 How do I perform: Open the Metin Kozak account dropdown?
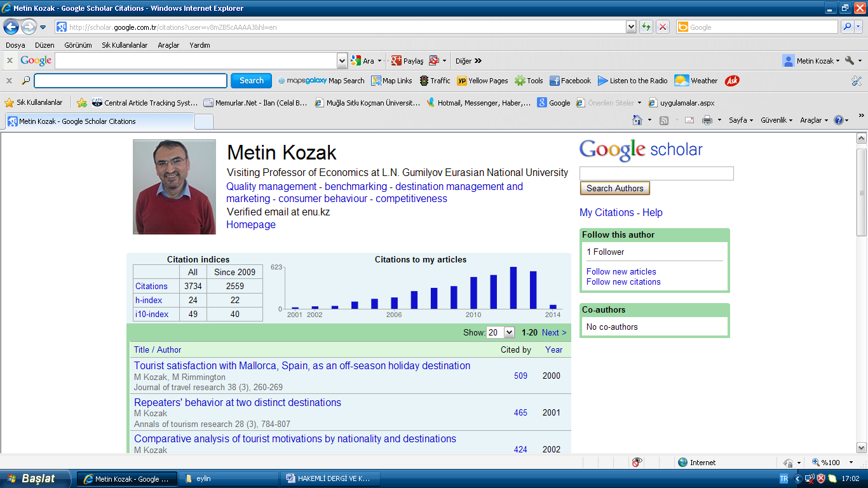pyautogui.click(x=811, y=61)
